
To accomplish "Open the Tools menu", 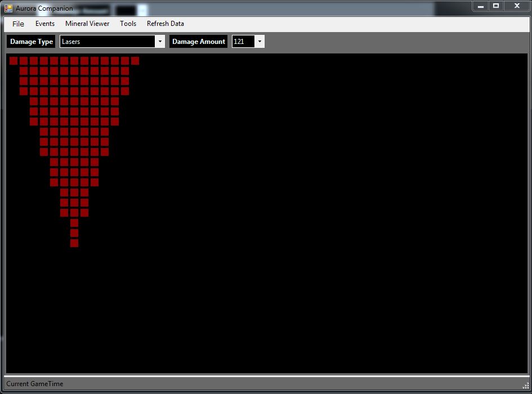I will pyautogui.click(x=128, y=24).
